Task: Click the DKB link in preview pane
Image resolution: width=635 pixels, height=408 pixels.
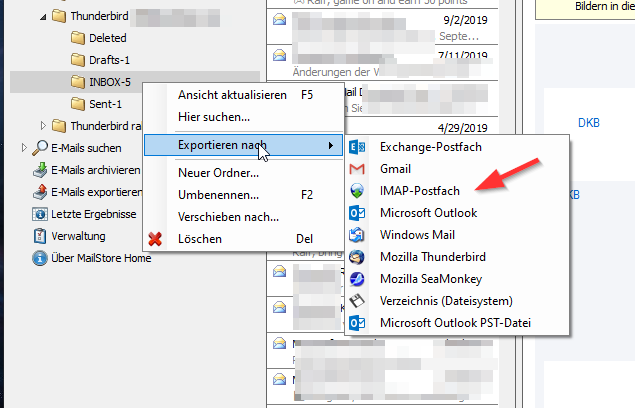Action: pos(588,123)
